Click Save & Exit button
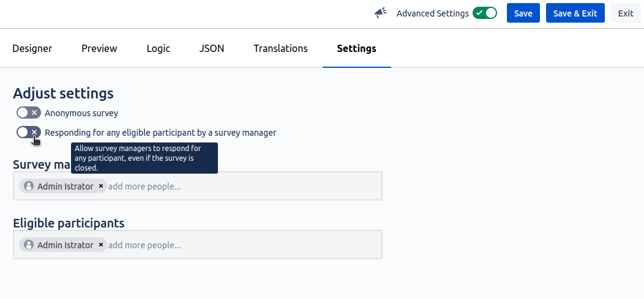Screen dimensions: 644x299 [x=575, y=13]
